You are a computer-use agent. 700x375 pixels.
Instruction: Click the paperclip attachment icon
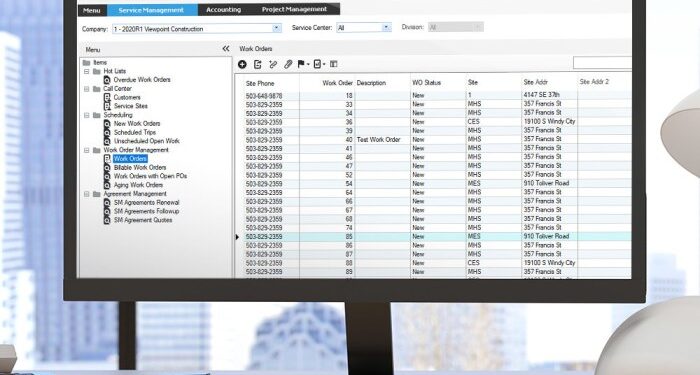pyautogui.click(x=288, y=64)
